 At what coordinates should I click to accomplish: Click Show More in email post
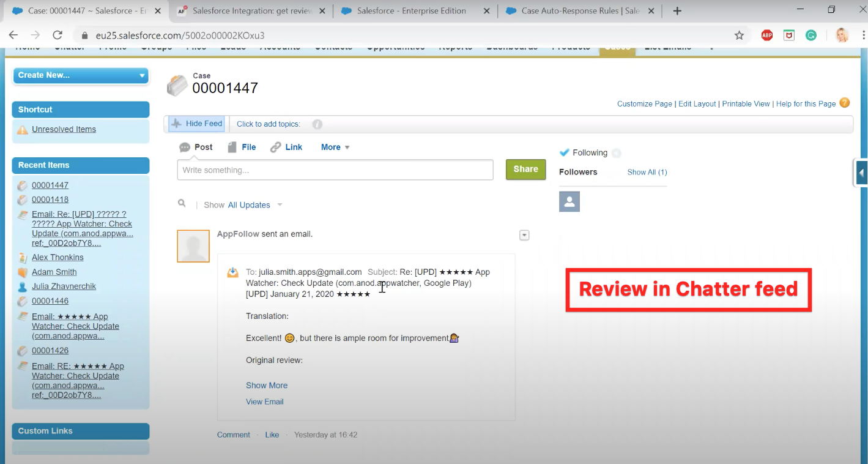pos(267,385)
